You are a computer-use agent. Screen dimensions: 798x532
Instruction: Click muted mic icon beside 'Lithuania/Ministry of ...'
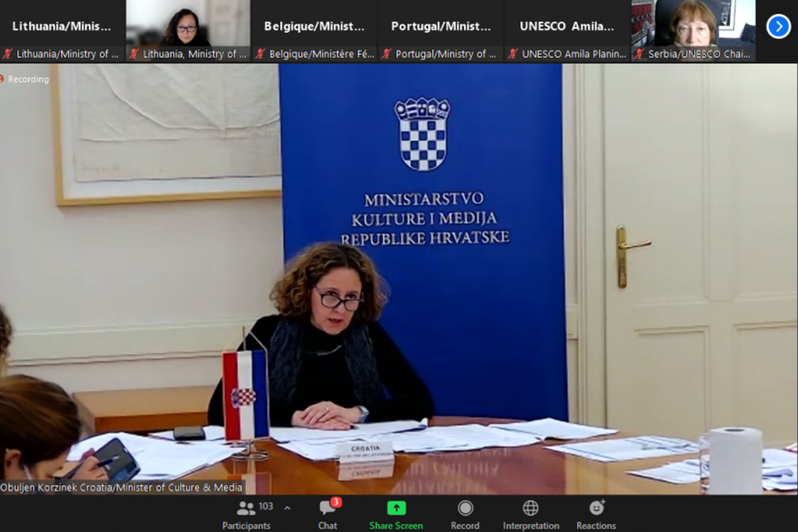click(7, 54)
